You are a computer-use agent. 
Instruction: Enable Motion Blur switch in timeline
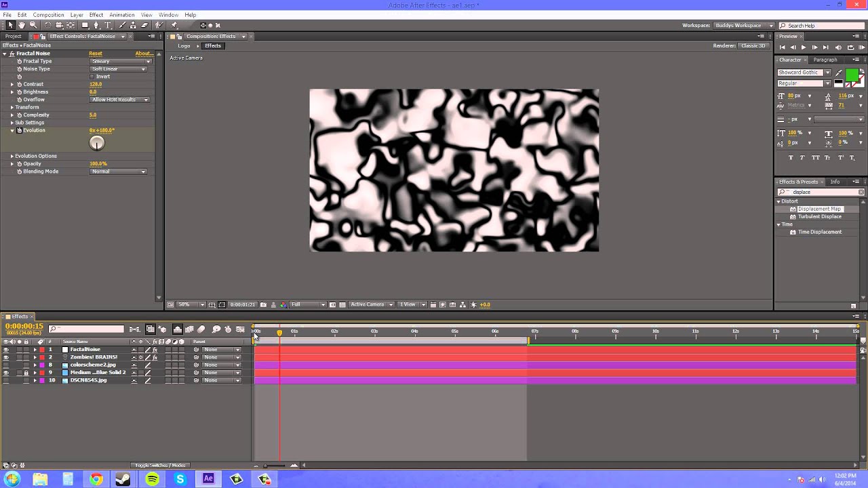click(201, 329)
